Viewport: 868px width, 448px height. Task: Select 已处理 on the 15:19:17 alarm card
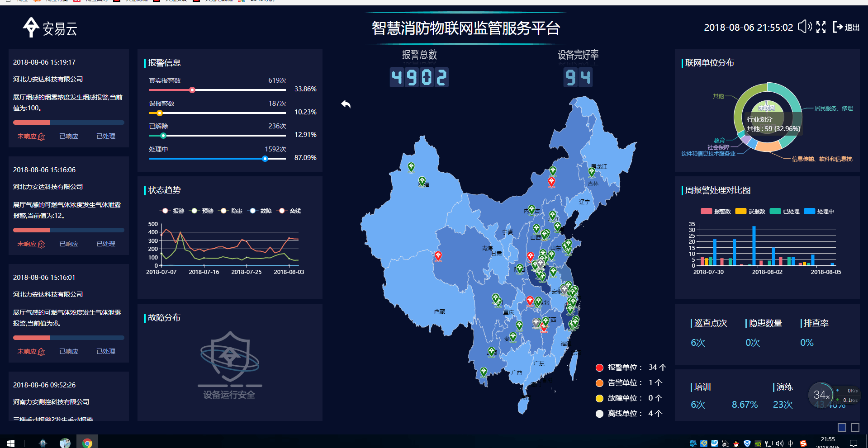tap(106, 137)
